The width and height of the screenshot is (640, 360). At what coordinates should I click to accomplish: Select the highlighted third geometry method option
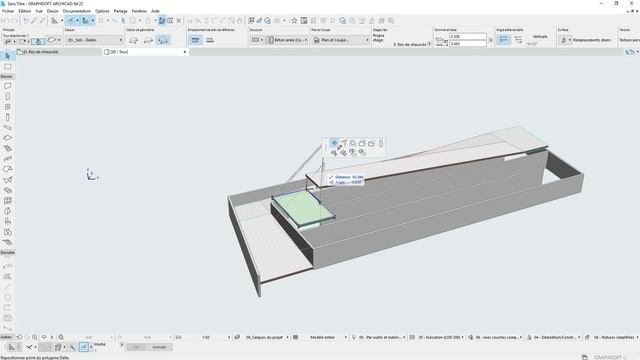pos(163,40)
